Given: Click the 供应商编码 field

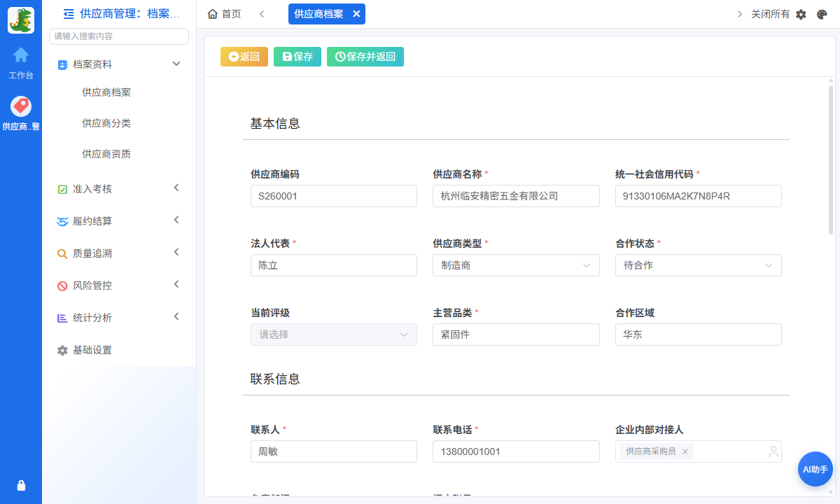Looking at the screenshot, I should [x=334, y=196].
